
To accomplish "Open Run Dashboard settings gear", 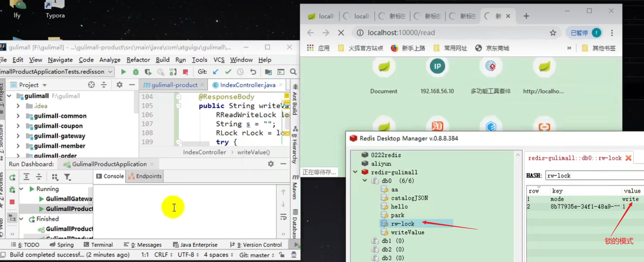I will [271, 164].
